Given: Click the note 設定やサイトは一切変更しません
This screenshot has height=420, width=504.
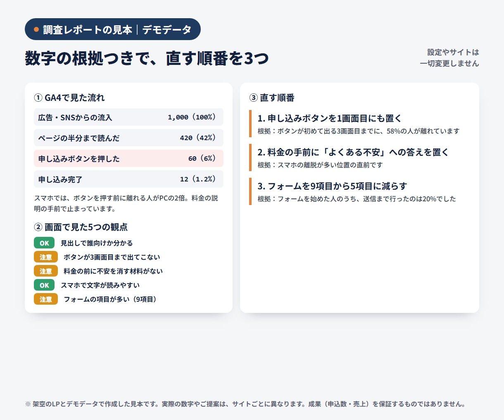Looking at the screenshot, I should [449, 58].
